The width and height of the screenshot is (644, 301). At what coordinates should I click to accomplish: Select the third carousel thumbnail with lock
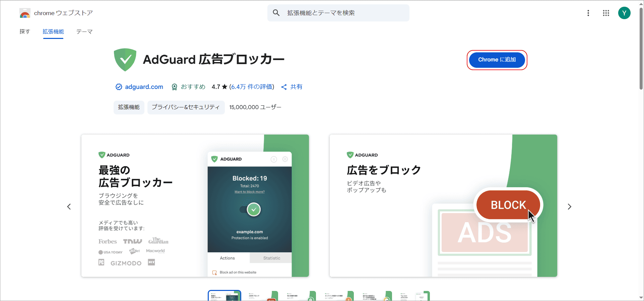tap(300, 296)
